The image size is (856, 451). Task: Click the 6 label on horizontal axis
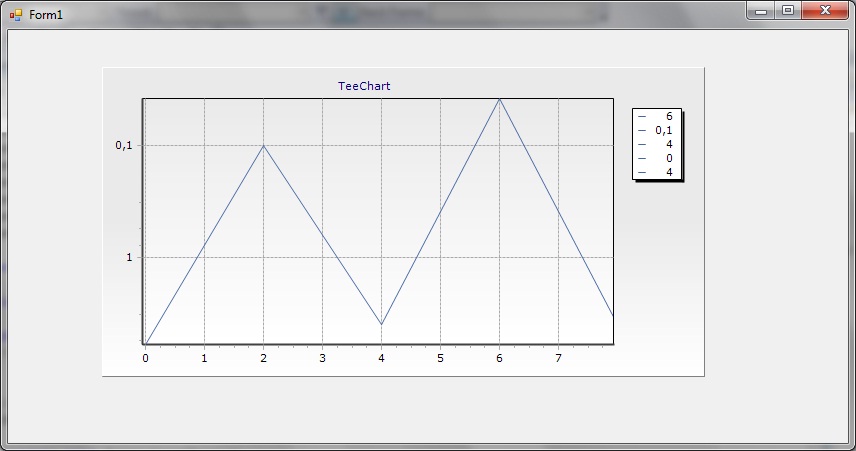tap(499, 358)
